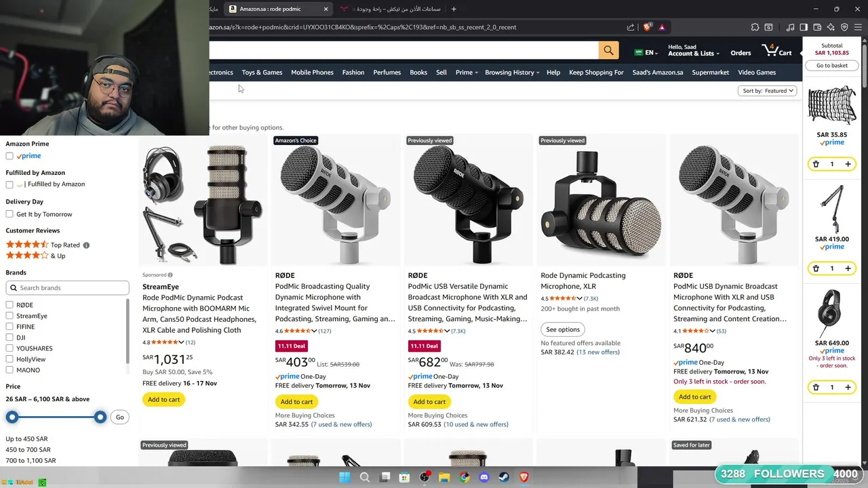Tick the FIFINE brand checkbox
This screenshot has width=868, height=488.
point(9,327)
